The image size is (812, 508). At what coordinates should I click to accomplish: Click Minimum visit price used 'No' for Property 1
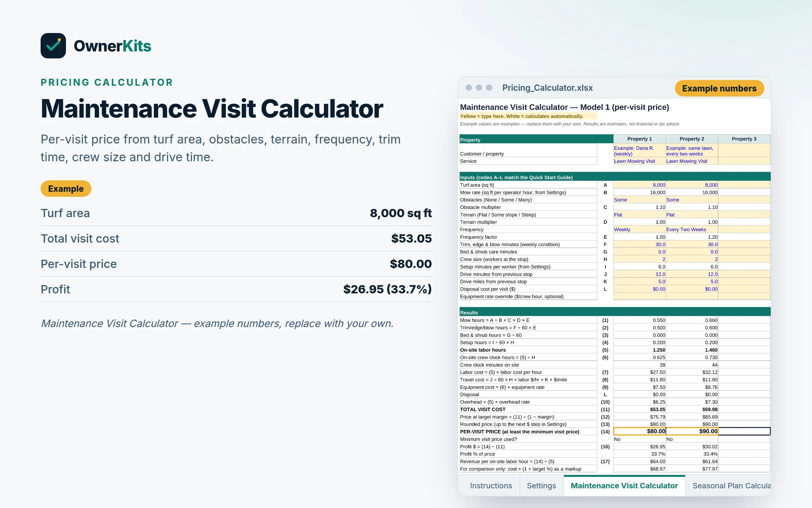coord(639,439)
